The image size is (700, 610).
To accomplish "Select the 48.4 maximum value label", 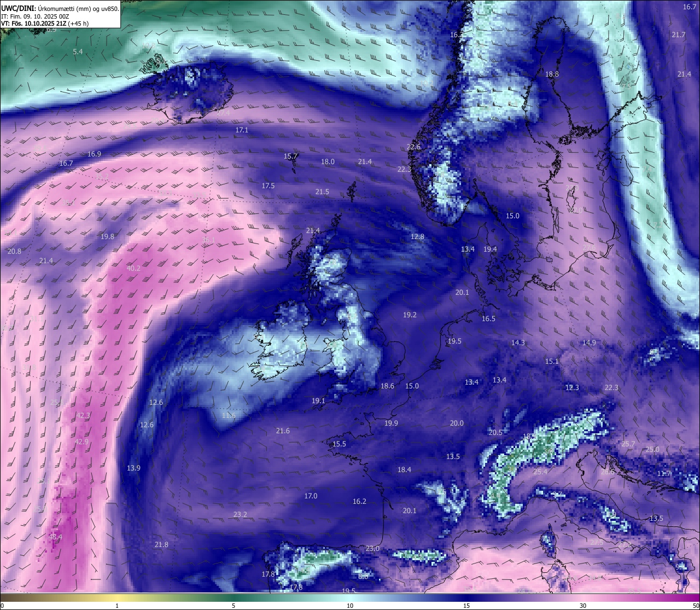I will [x=55, y=537].
